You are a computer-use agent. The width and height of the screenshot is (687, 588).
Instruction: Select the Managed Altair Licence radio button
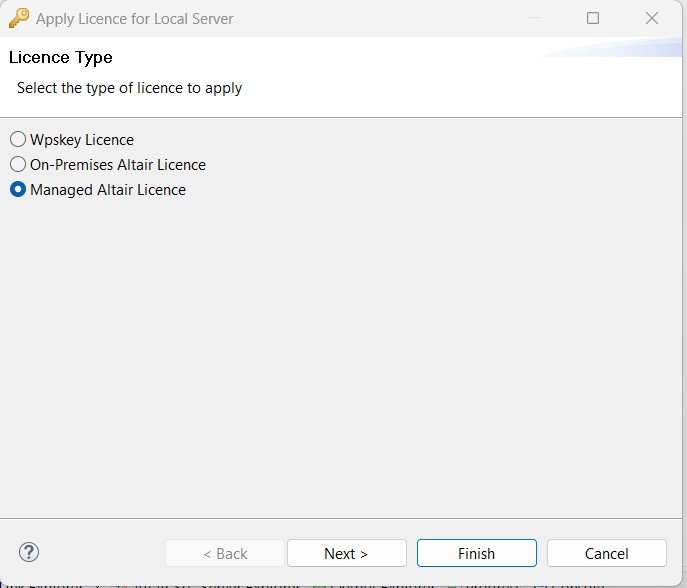pyautogui.click(x=18, y=190)
